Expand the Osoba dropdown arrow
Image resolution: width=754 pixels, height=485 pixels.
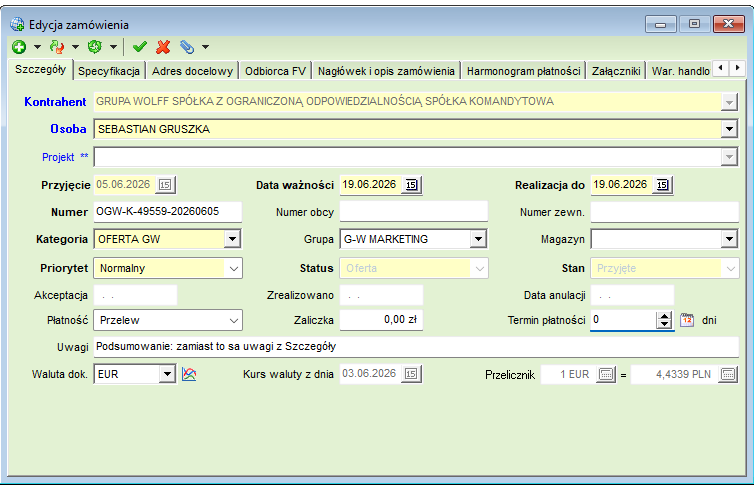click(729, 129)
